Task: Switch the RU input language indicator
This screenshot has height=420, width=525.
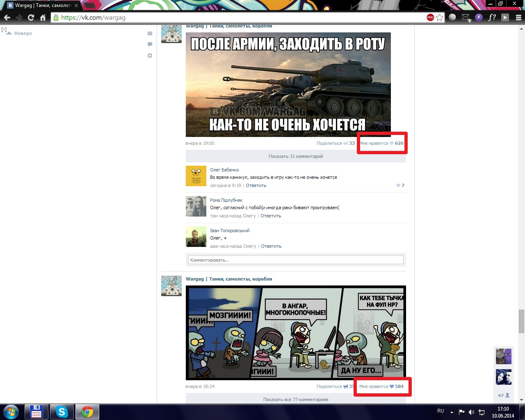Action: pyautogui.click(x=441, y=411)
